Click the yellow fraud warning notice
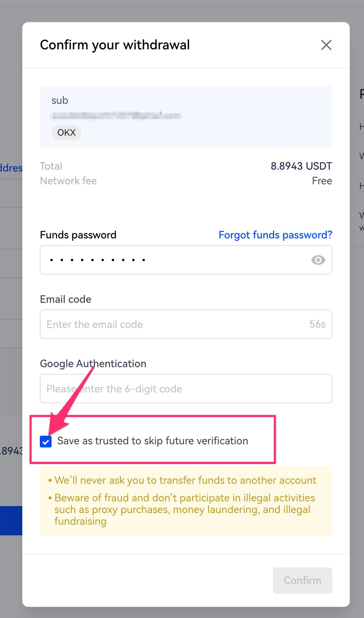This screenshot has height=618, width=364. [186, 501]
